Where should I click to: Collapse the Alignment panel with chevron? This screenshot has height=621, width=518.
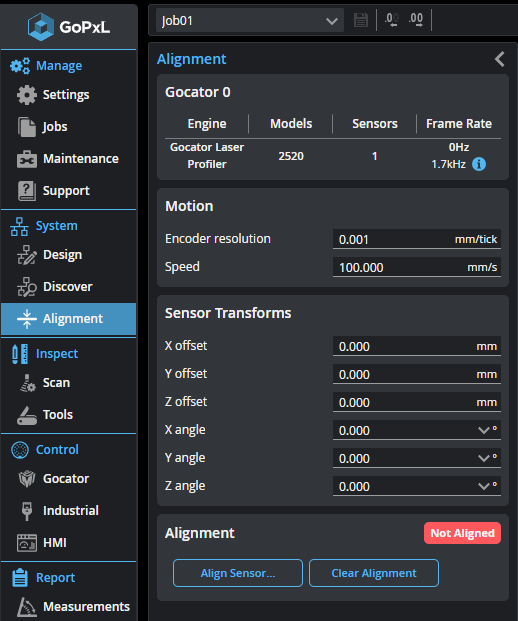[500, 59]
